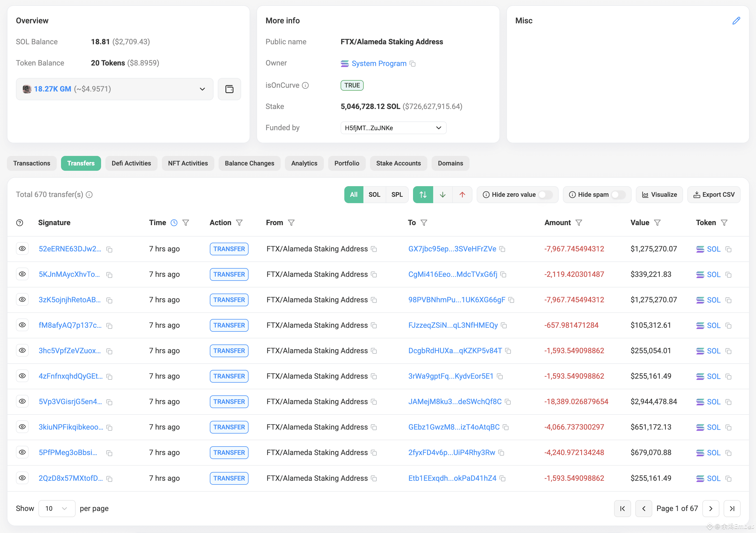This screenshot has width=756, height=533.
Task: Open the GX7jbc95ep...3SVeHFrZVe recipient link
Action: coord(452,249)
